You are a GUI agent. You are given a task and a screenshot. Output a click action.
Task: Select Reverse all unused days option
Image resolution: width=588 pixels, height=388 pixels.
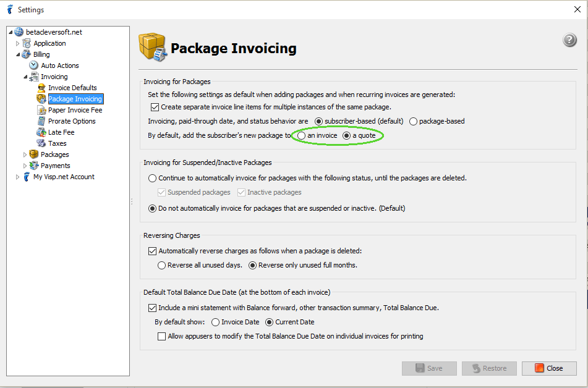(x=161, y=266)
